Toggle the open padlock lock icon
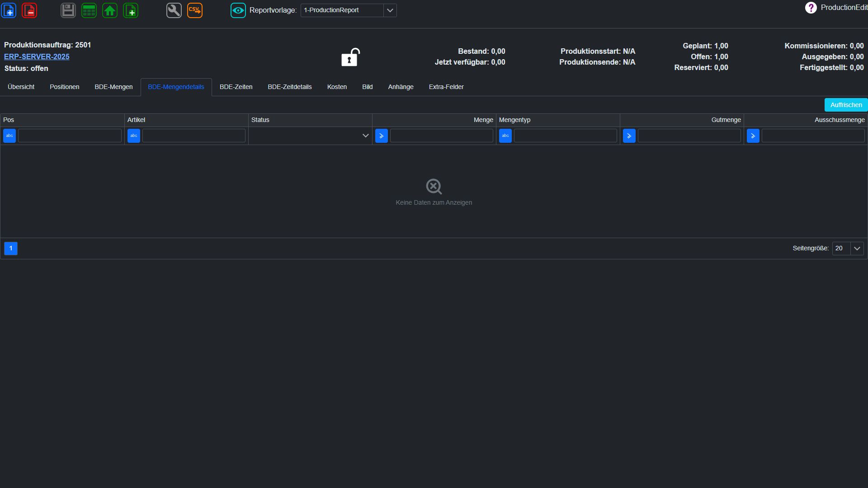The width and height of the screenshot is (868, 488). coord(350,57)
